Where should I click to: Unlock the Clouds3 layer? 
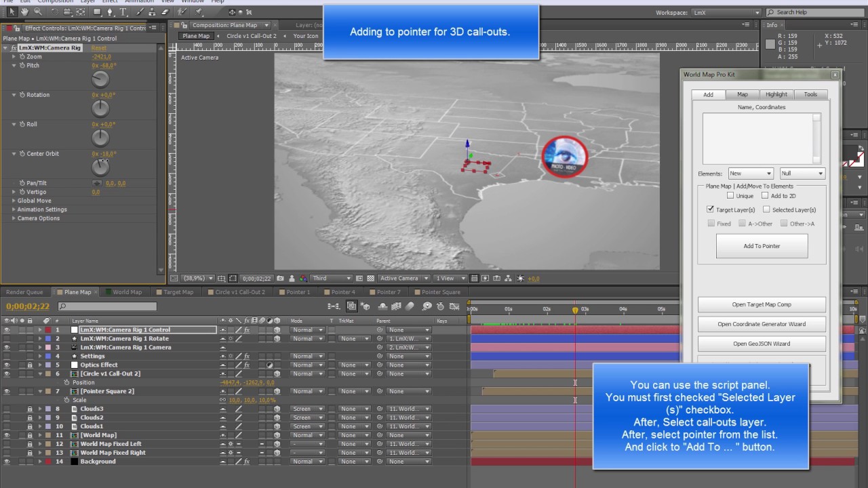tap(30, 409)
